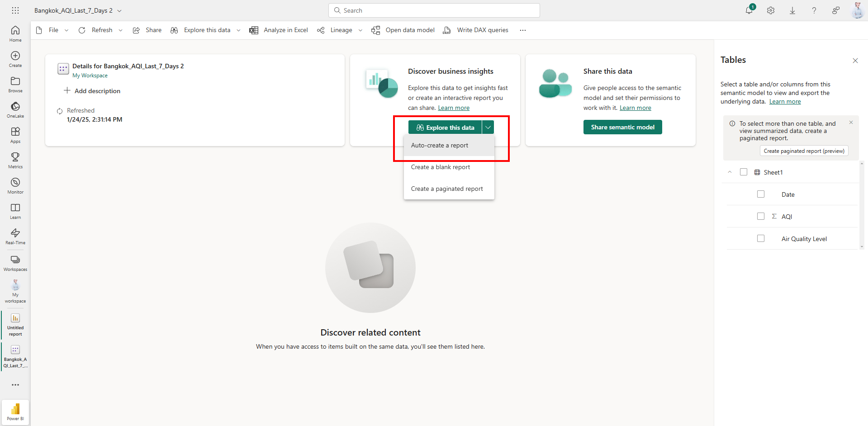Click Add description
Image resolution: width=868 pixels, height=426 pixels.
coord(92,91)
